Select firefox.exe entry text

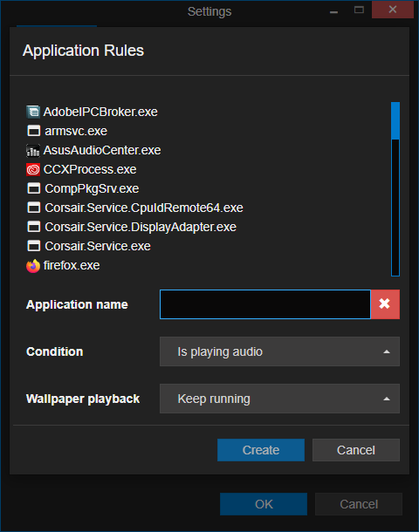[x=72, y=265]
